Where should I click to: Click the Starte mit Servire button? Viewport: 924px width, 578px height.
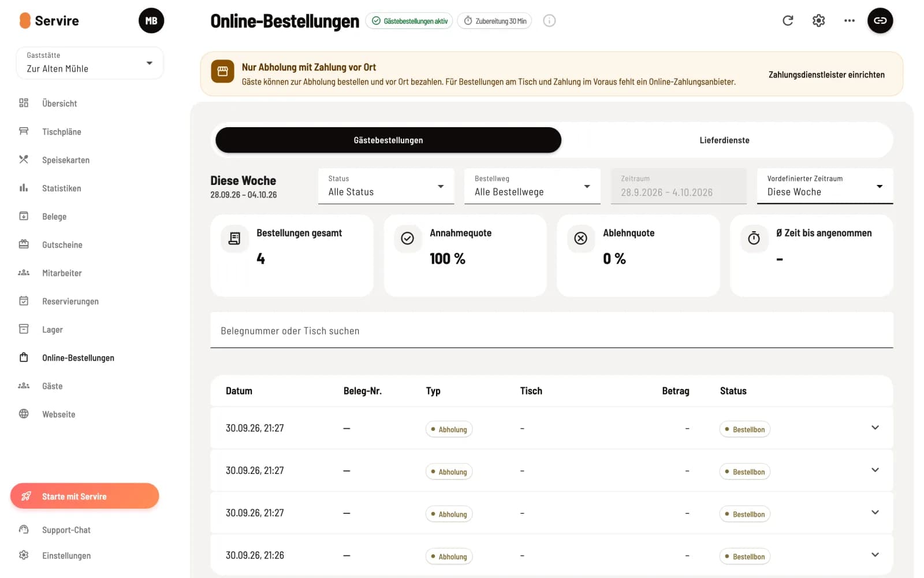[x=84, y=496]
